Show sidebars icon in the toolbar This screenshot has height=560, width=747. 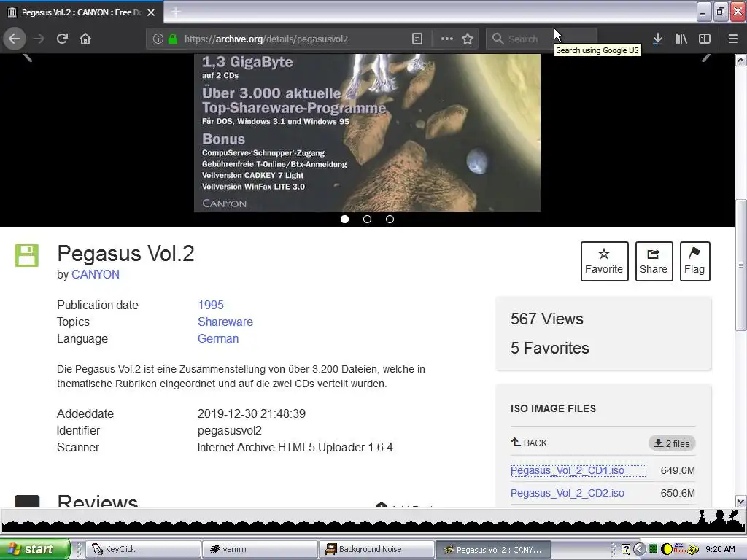pyautogui.click(x=705, y=39)
